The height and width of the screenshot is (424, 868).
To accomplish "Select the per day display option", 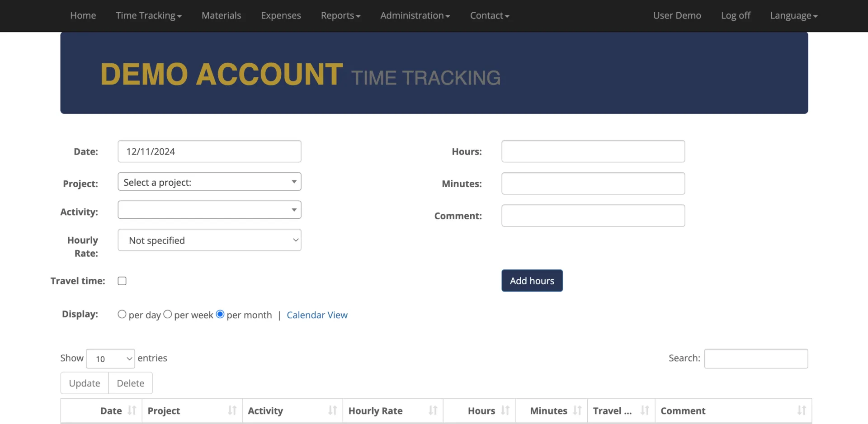I will click(x=122, y=314).
